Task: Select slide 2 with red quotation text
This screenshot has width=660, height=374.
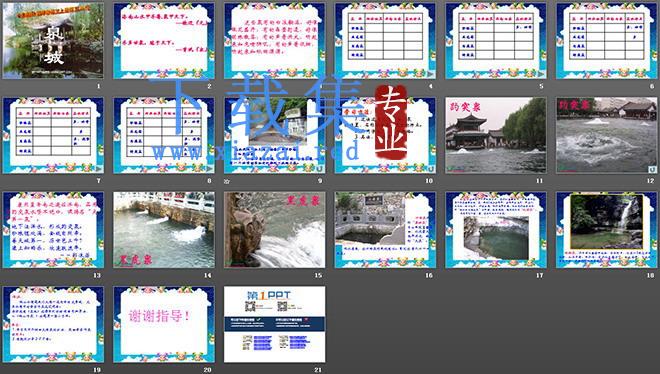Action: (164, 41)
